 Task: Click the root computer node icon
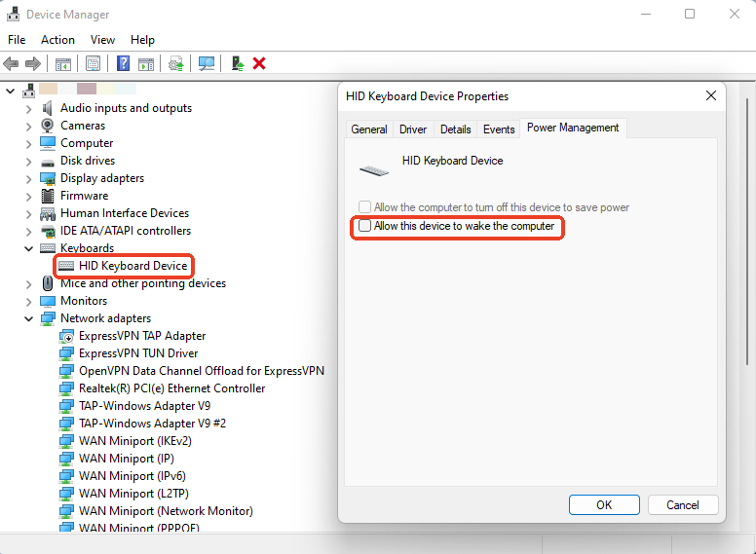click(x=29, y=91)
